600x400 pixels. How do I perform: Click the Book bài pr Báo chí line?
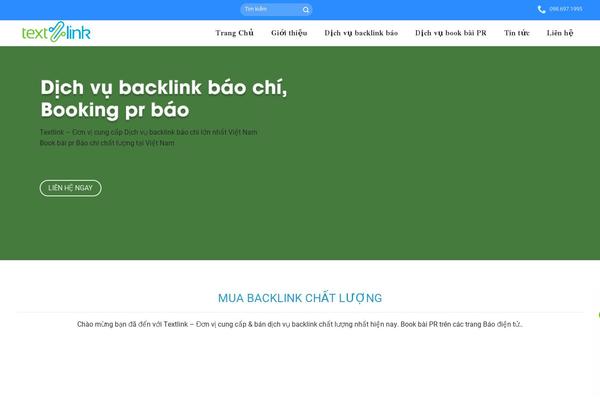pos(107,143)
